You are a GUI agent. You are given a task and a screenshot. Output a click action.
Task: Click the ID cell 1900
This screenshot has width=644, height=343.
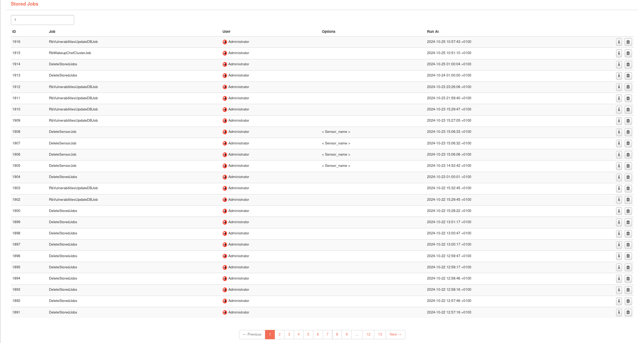point(16,211)
